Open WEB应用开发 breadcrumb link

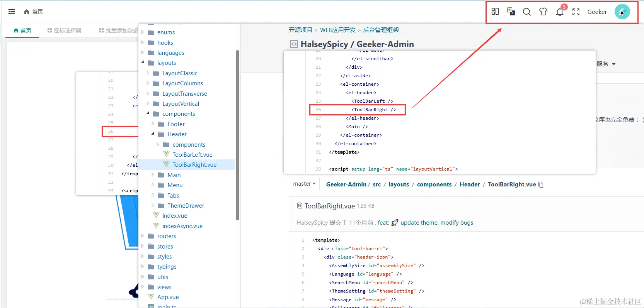(x=338, y=30)
